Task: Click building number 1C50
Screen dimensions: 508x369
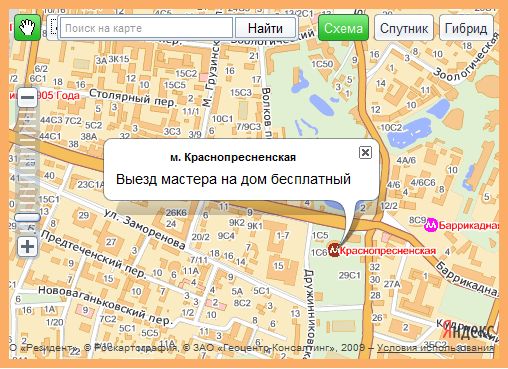Action: 322,64
